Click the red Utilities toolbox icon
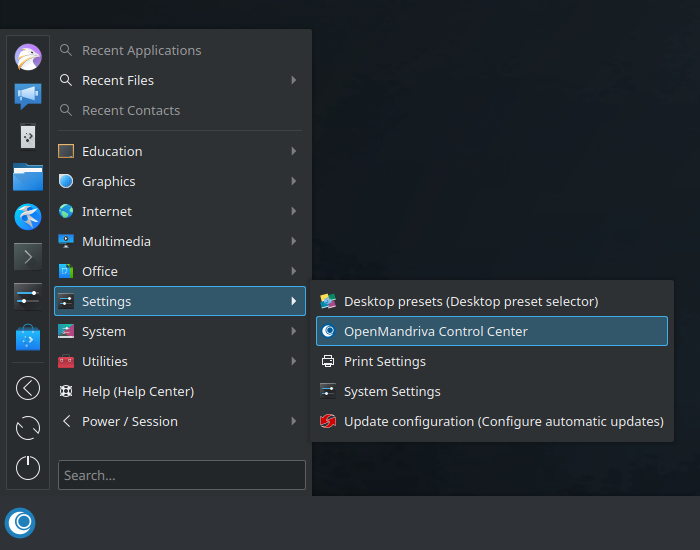Image resolution: width=700 pixels, height=550 pixels. (x=66, y=361)
